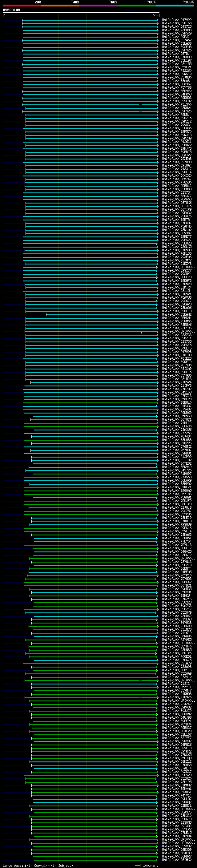Click the query end position 562 label
Image resolution: width=197 pixels, height=868 pixels.
coord(155,15)
